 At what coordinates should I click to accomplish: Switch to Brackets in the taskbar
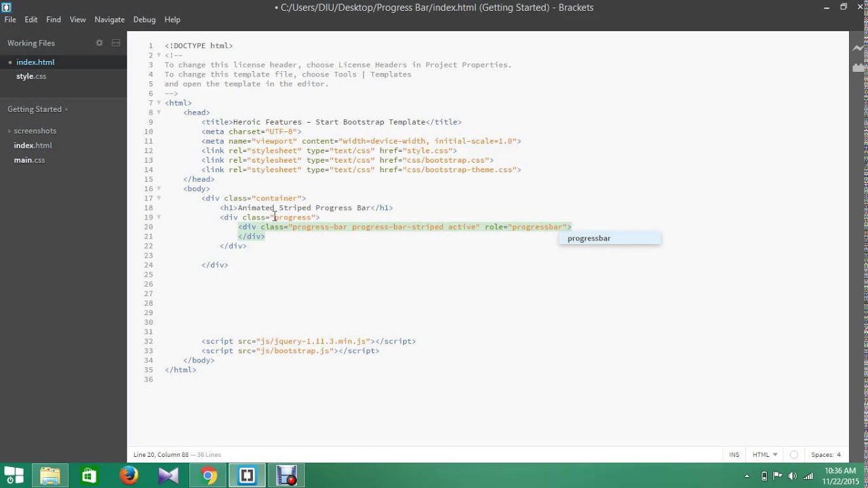point(248,476)
